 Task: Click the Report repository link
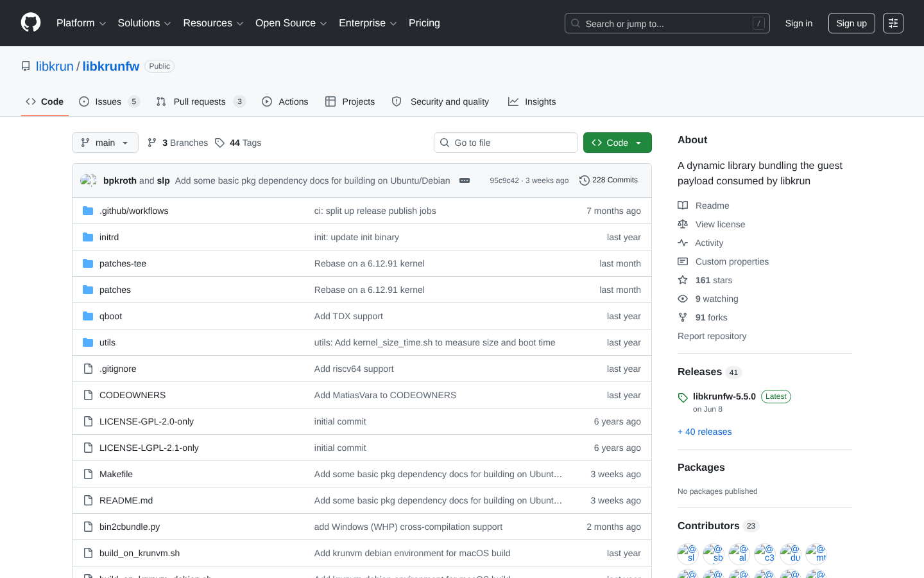click(x=712, y=336)
